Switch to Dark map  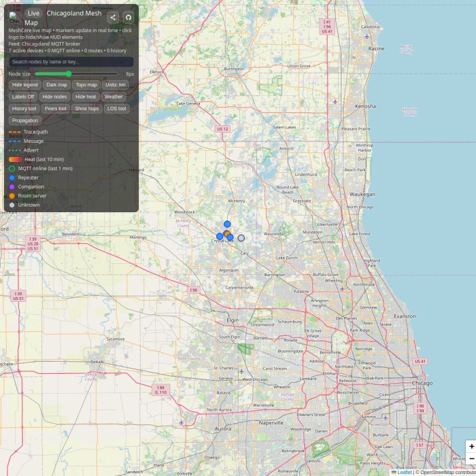coord(56,85)
